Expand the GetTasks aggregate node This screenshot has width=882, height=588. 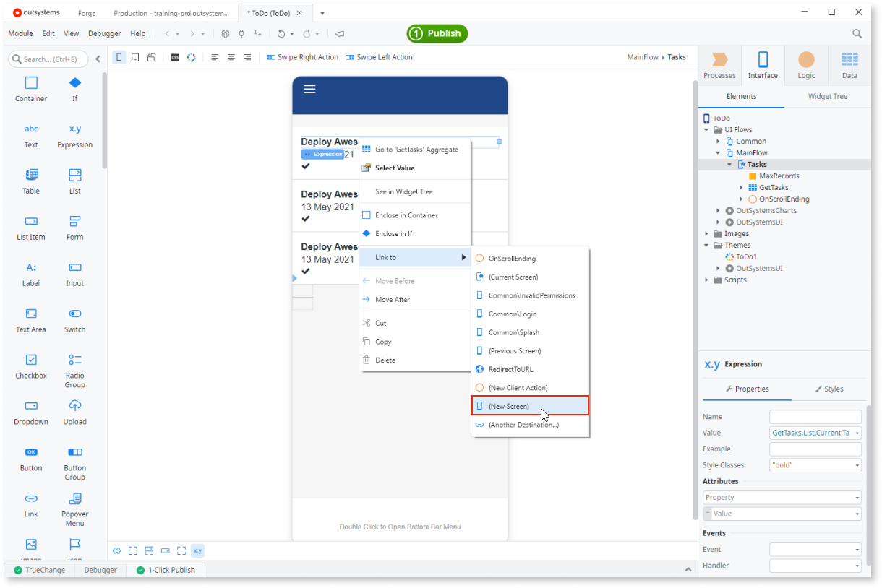pos(740,187)
